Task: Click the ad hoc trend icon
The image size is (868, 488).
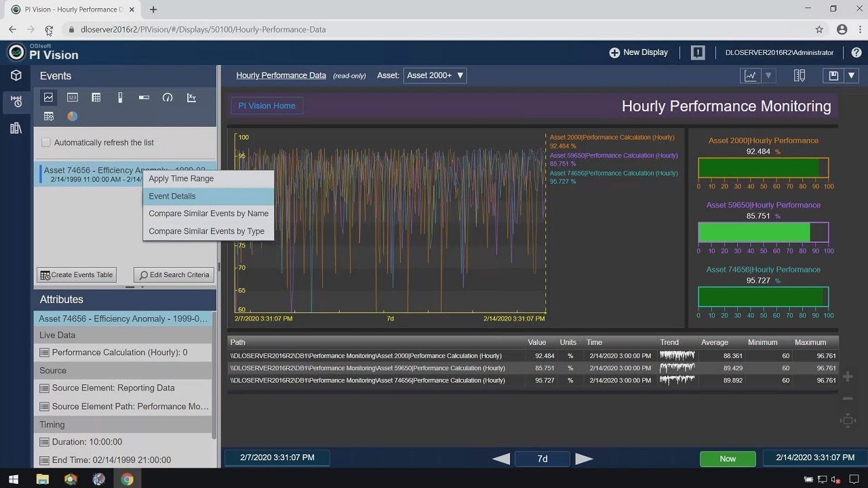Action: coord(751,76)
